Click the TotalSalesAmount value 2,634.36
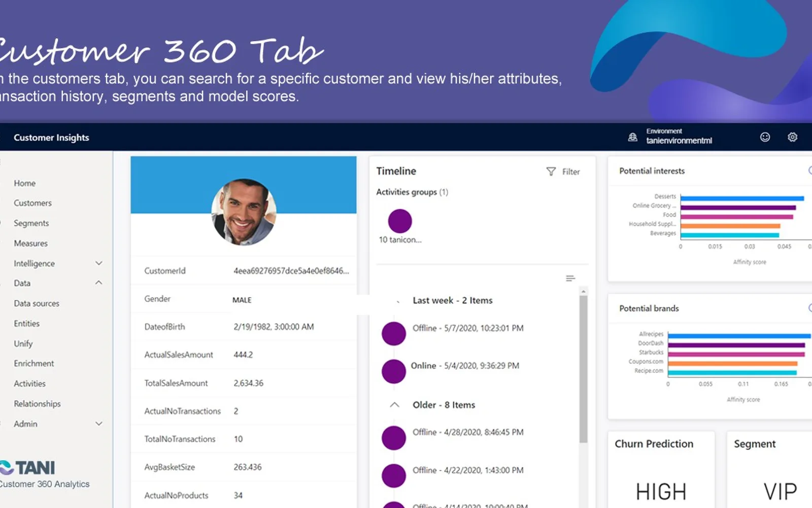 249,383
